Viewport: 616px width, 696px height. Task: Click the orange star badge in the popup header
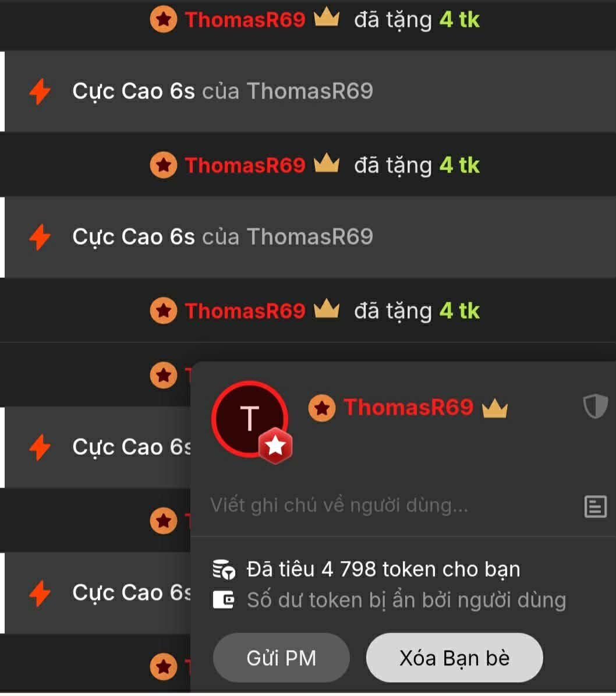(322, 408)
